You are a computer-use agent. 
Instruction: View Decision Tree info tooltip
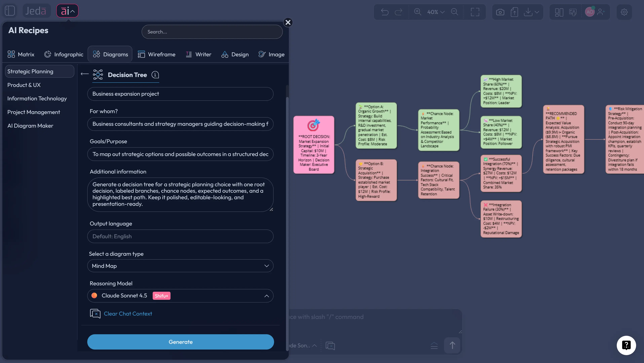[x=155, y=75]
